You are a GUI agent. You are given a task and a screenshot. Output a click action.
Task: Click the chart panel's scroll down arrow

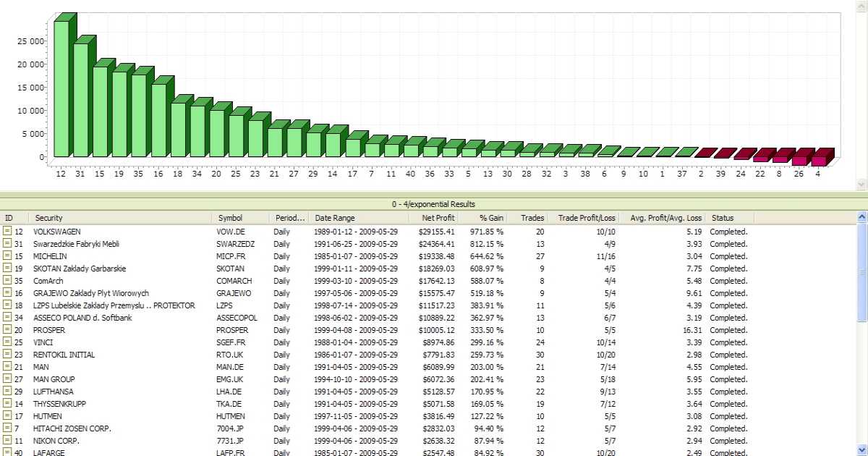point(861,185)
